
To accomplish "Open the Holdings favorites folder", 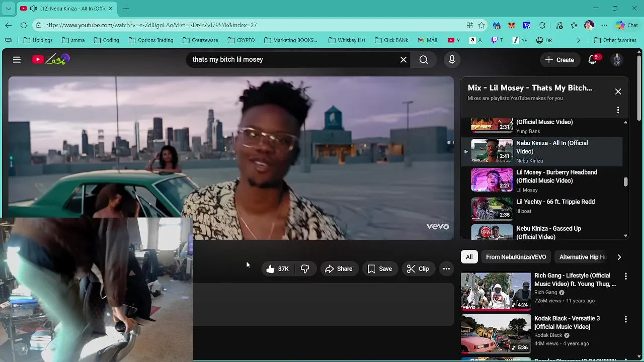I will [x=38, y=40].
